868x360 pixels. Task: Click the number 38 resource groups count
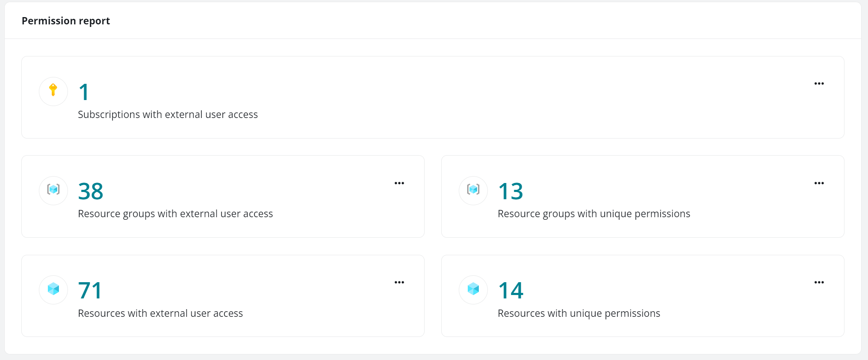[x=91, y=192]
